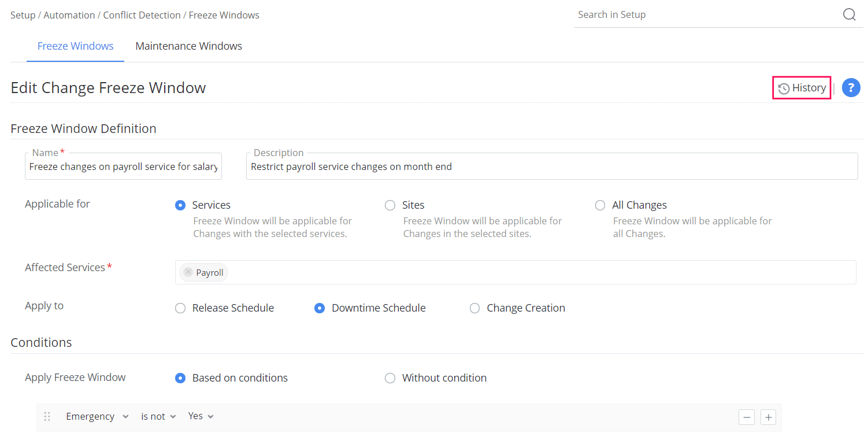
Task: Open the History link
Action: (x=802, y=88)
